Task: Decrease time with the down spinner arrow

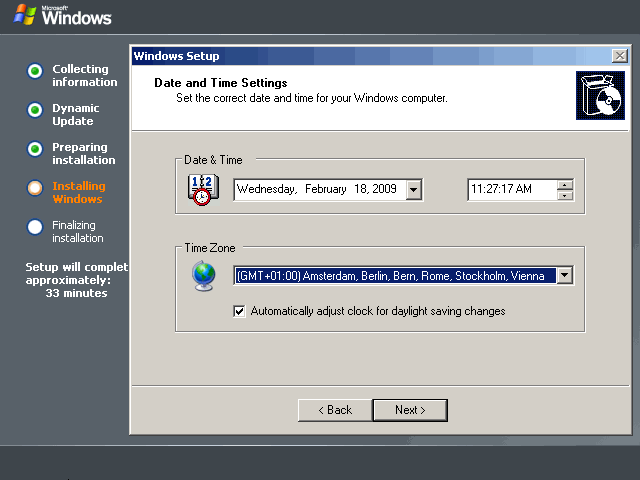Action: (565, 195)
